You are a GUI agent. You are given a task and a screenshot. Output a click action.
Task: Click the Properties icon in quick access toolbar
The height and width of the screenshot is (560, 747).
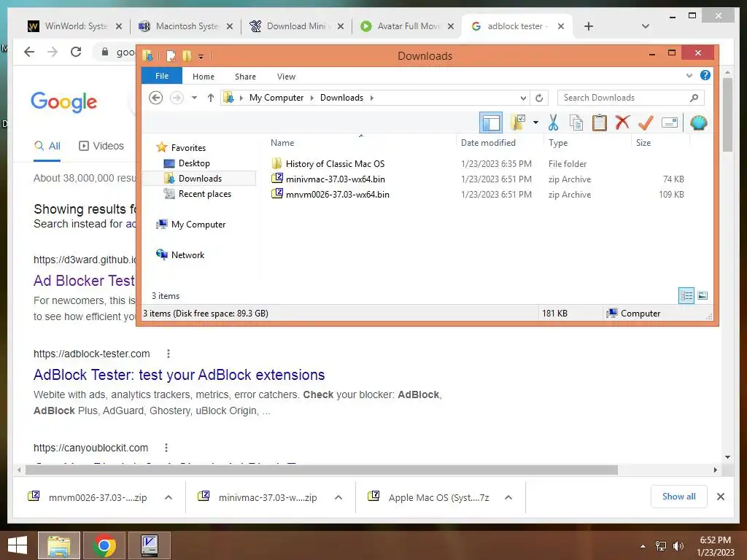coord(171,56)
